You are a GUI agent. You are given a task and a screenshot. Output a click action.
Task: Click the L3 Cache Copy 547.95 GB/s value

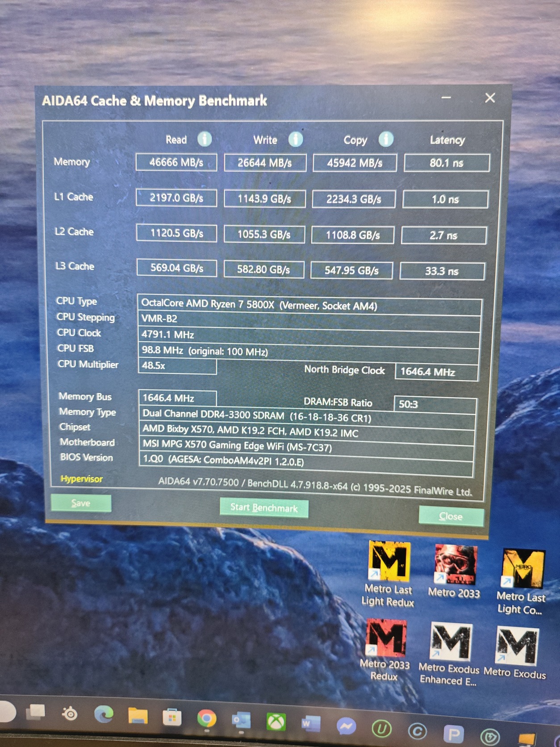pos(352,270)
